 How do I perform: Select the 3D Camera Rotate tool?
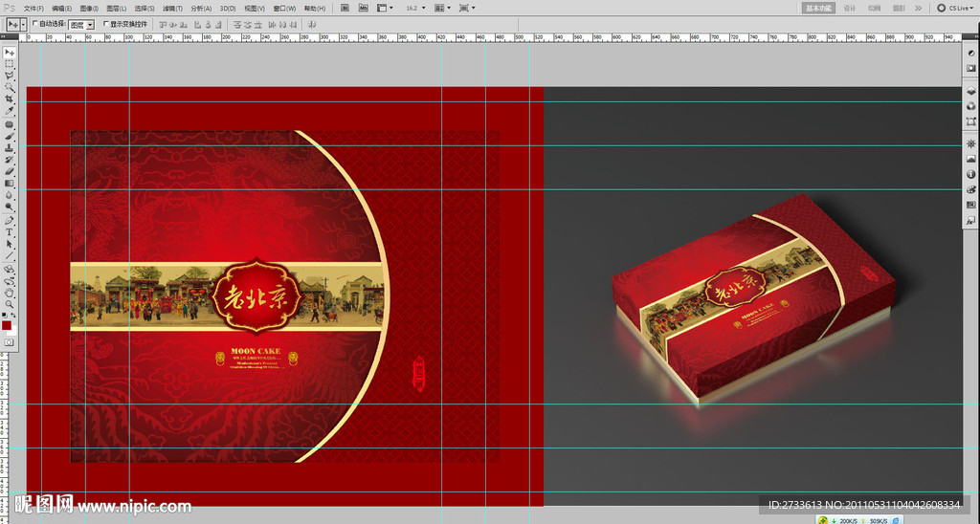pos(9,280)
